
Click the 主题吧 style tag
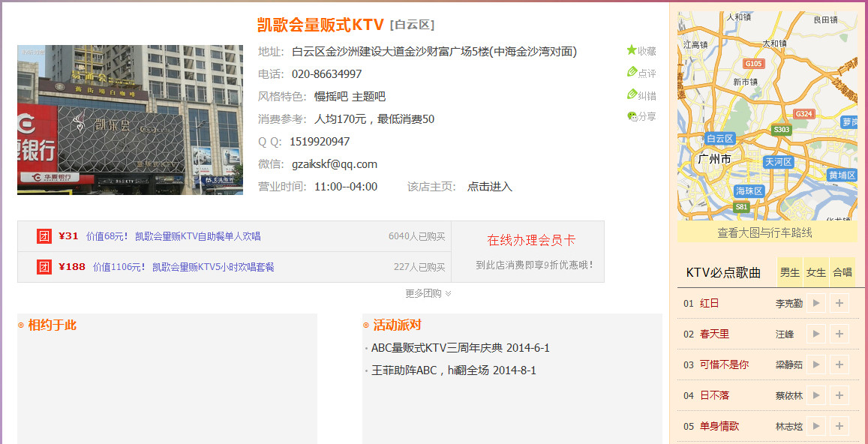368,97
